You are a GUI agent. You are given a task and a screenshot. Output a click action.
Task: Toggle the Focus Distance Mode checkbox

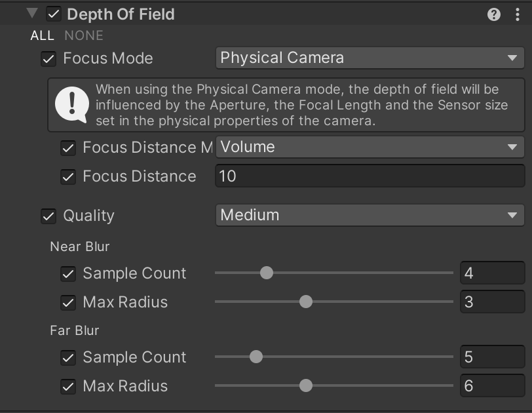pyautogui.click(x=68, y=147)
